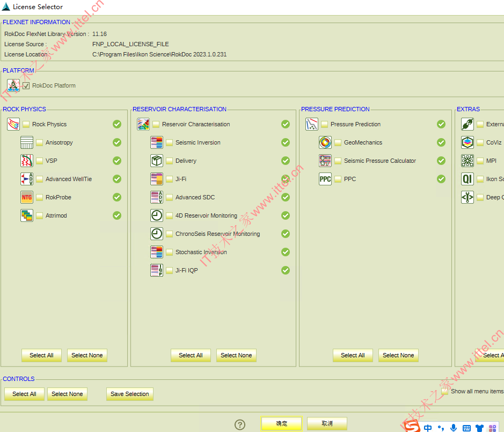This screenshot has width=504, height=432.
Task: Click the RokProbe NTG icon
Action: [x=27, y=198]
